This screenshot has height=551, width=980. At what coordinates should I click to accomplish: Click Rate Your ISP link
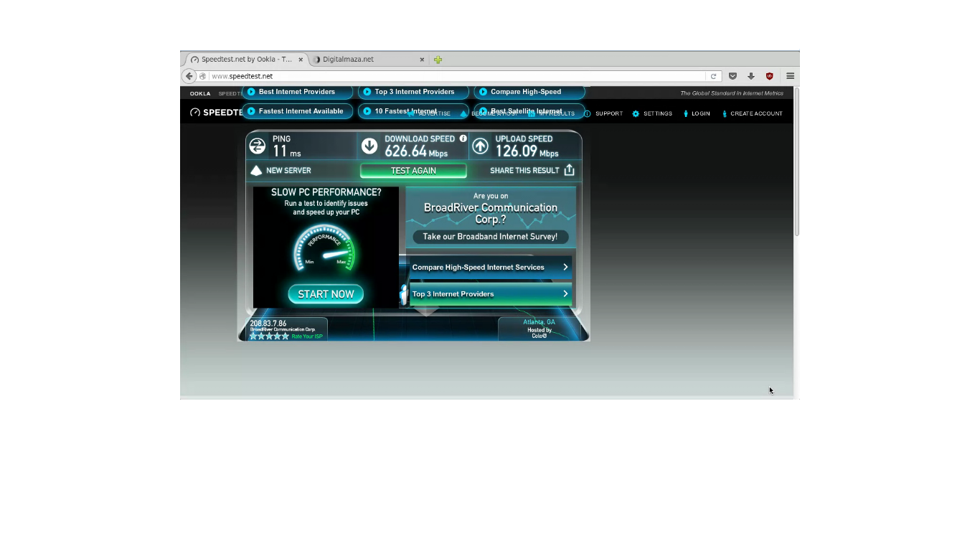(x=307, y=336)
